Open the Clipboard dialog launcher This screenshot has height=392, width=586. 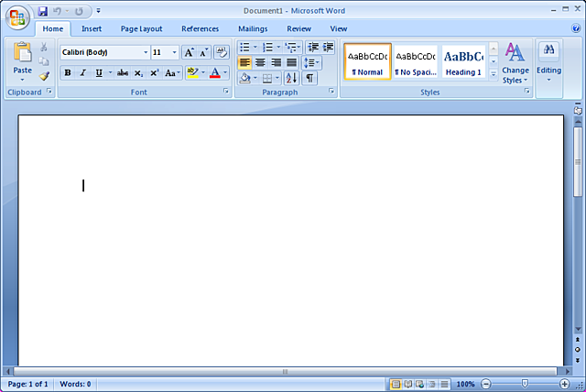tap(49, 91)
